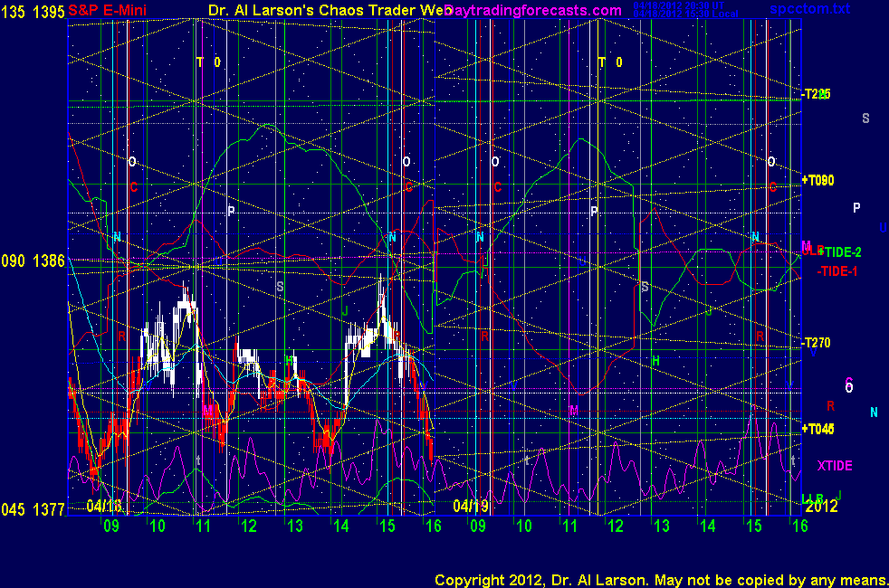Click the '04/19' date label
Image resolution: width=889 pixels, height=588 pixels.
(x=471, y=506)
